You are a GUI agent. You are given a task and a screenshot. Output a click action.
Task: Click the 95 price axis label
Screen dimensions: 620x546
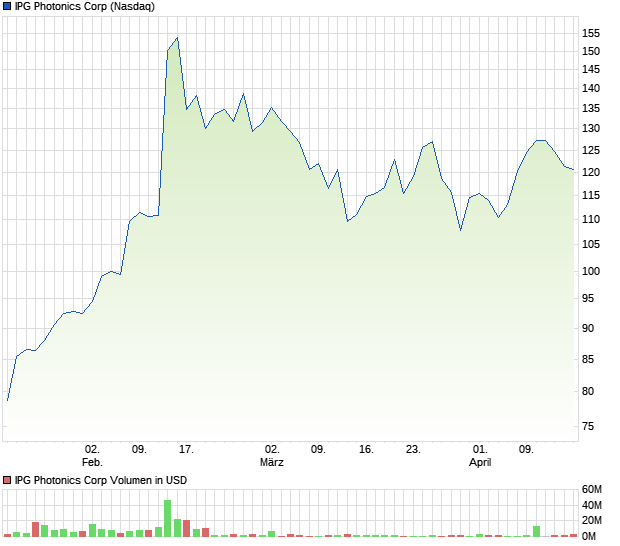[x=588, y=299]
